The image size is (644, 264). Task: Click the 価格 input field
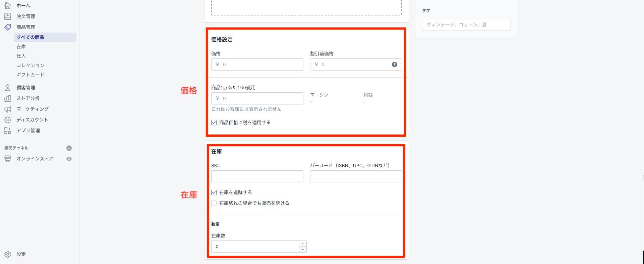[x=257, y=64]
